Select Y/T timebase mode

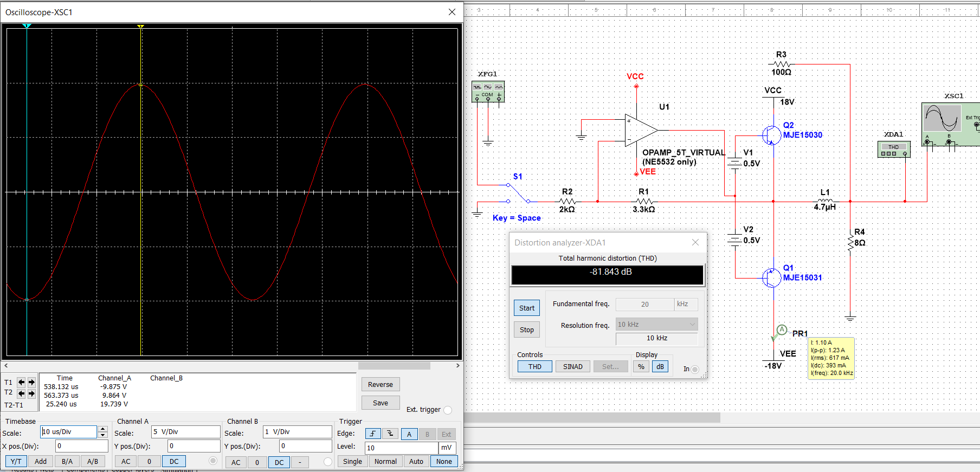click(x=16, y=461)
